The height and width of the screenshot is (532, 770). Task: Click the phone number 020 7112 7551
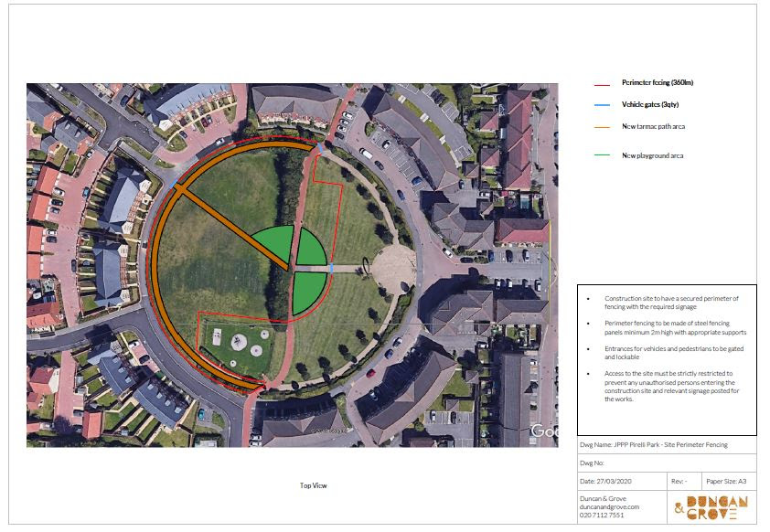(604, 515)
